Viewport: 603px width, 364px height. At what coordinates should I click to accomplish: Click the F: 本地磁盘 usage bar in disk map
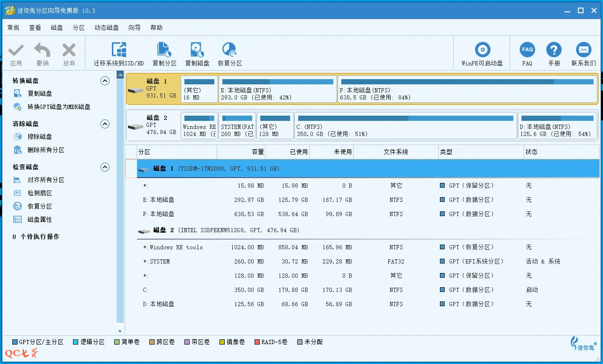tap(466, 82)
